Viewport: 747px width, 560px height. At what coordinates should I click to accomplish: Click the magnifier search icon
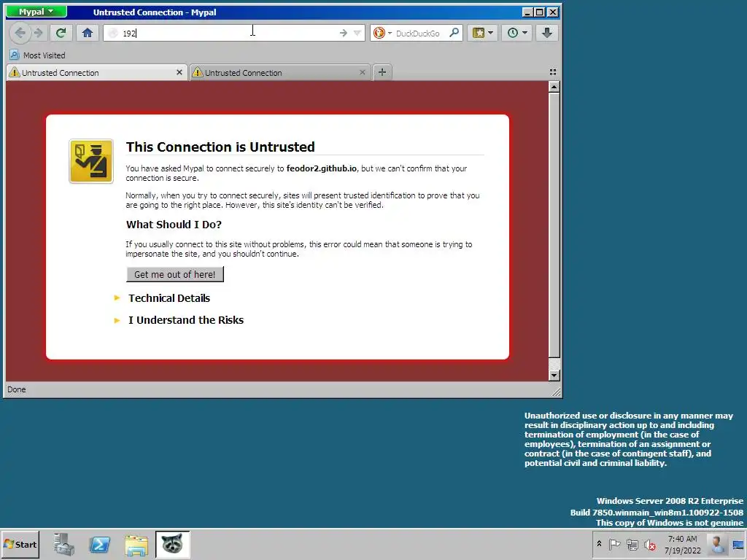click(x=454, y=33)
